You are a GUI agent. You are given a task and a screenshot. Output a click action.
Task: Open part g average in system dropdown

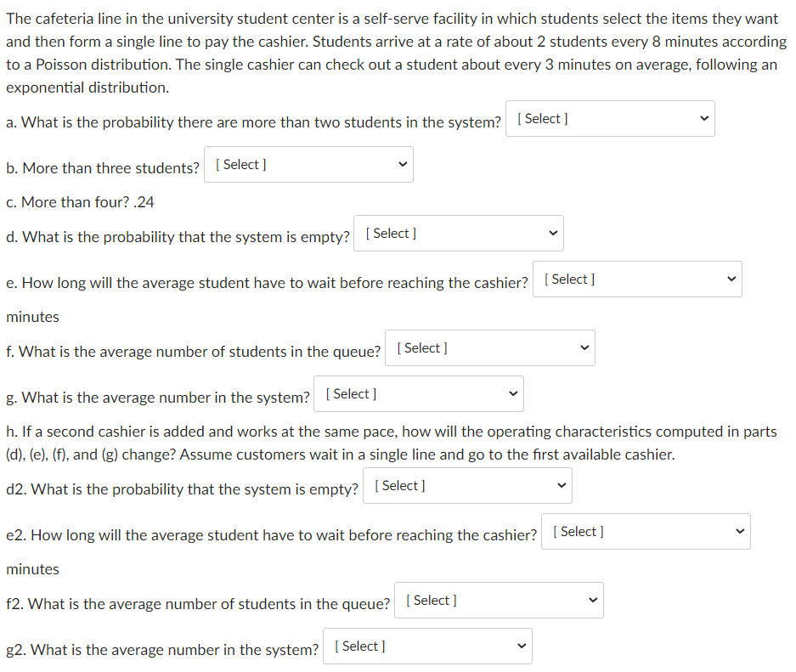click(418, 394)
